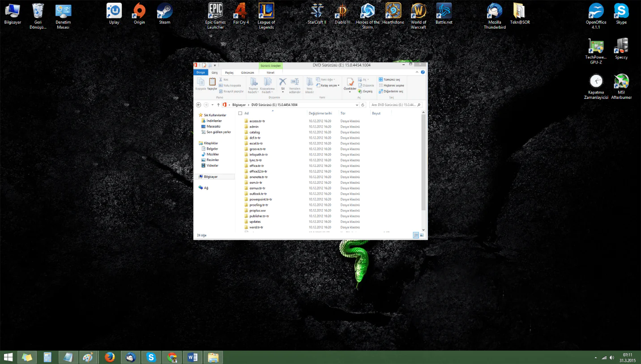This screenshot has width=641, height=364.
Task: Switch to details view toggle
Action: [x=416, y=235]
